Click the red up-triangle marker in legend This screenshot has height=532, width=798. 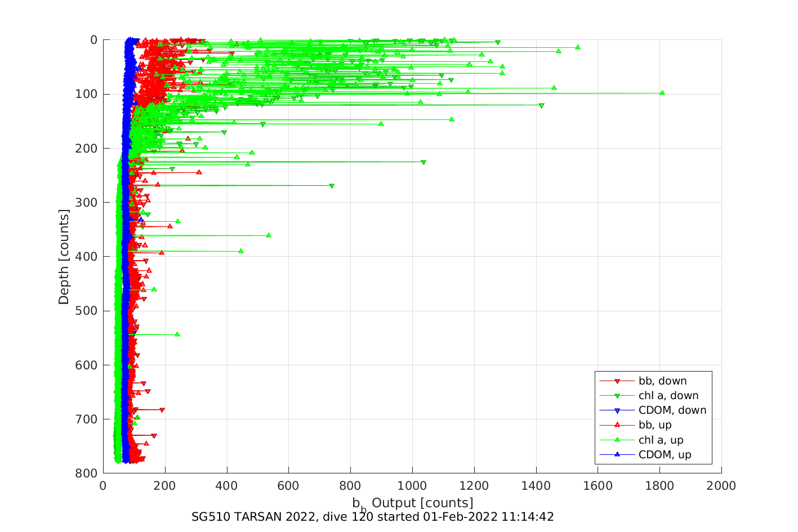click(617, 425)
